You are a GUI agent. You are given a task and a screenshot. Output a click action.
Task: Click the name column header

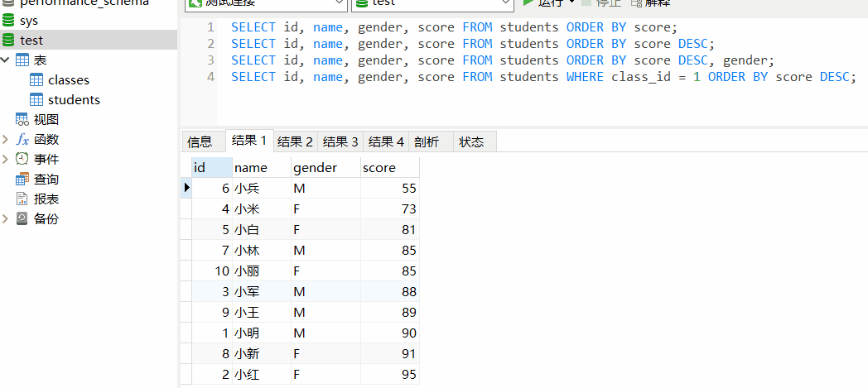coord(262,167)
